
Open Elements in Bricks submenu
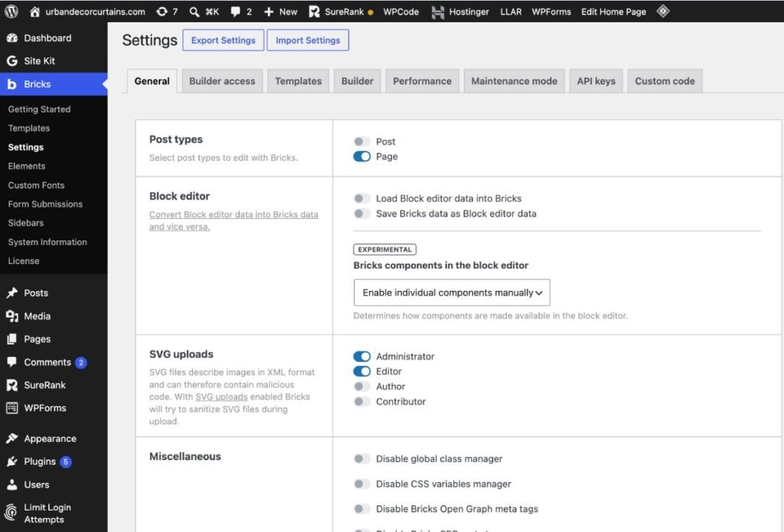27,166
